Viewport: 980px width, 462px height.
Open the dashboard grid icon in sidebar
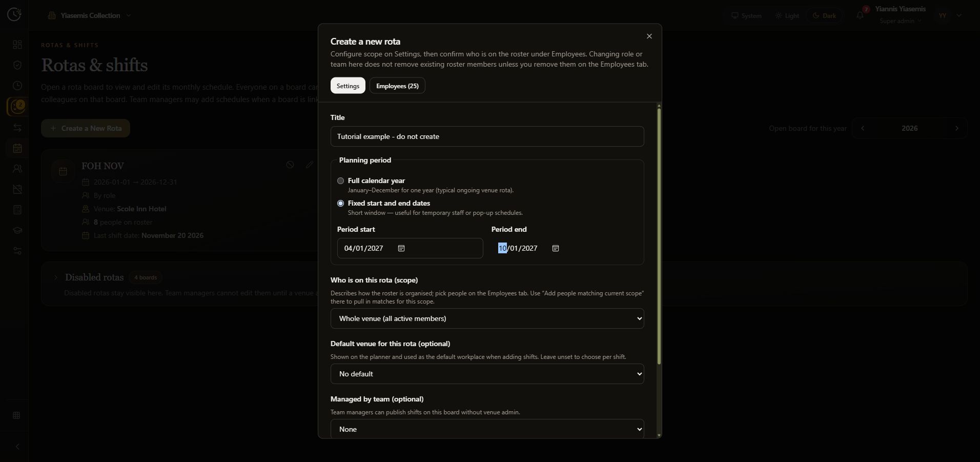(17, 45)
